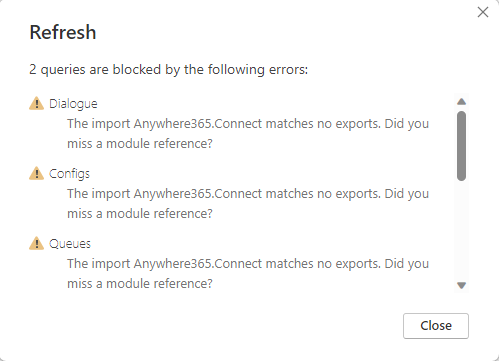Image resolution: width=499 pixels, height=361 pixels.
Task: Click 'miss a module reference?' under Configs
Action: click(140, 214)
